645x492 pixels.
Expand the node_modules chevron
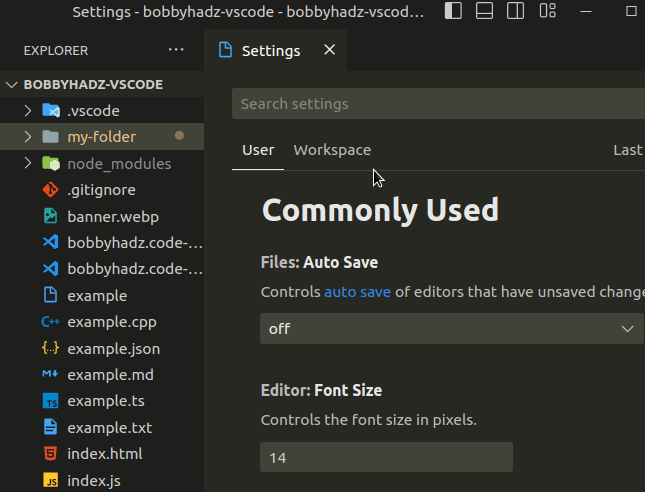point(28,163)
